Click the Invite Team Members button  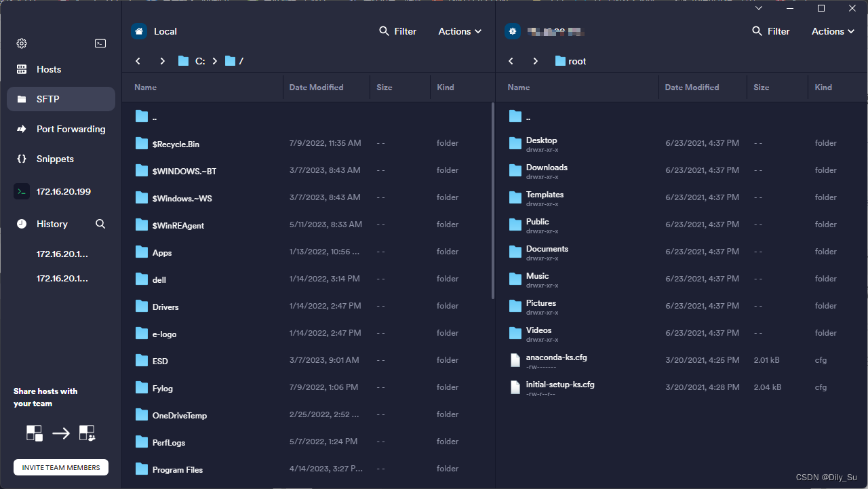point(61,467)
